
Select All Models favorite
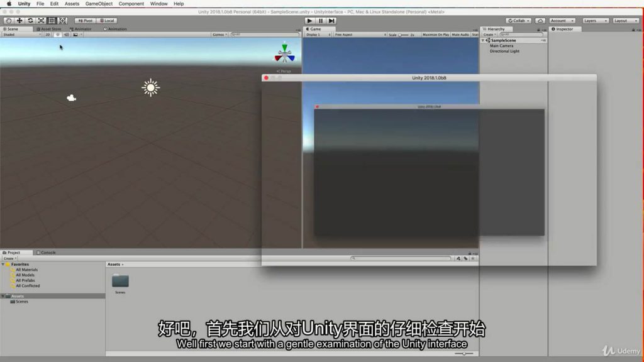click(25, 275)
